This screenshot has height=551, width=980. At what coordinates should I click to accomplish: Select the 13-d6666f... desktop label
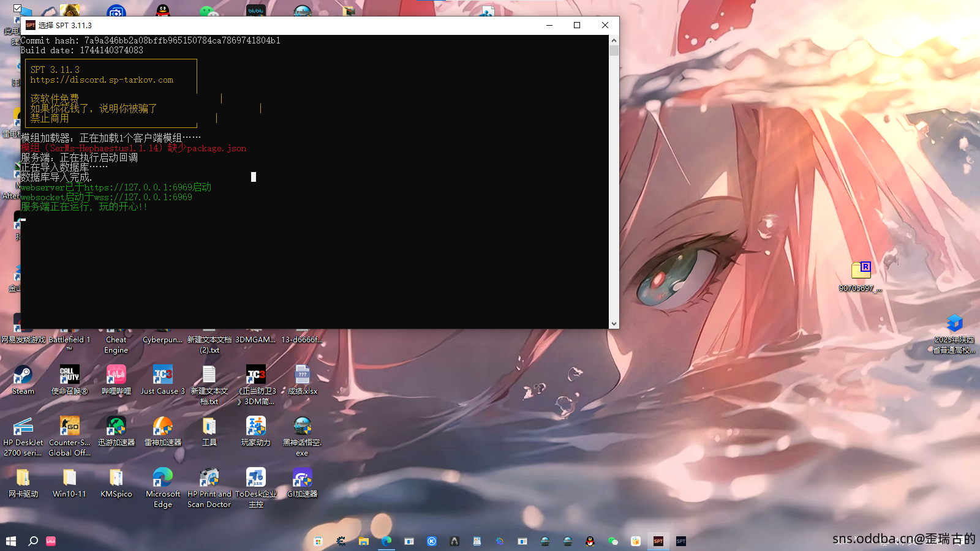point(303,340)
